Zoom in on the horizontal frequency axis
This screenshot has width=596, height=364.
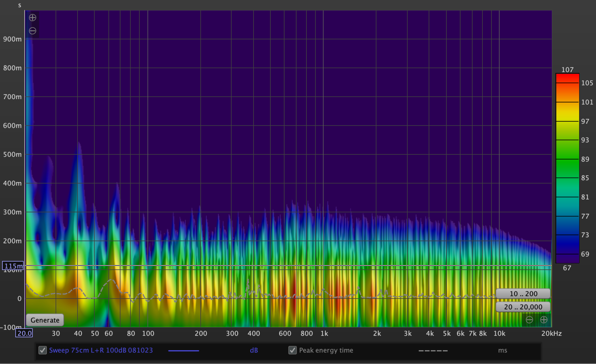(x=544, y=320)
